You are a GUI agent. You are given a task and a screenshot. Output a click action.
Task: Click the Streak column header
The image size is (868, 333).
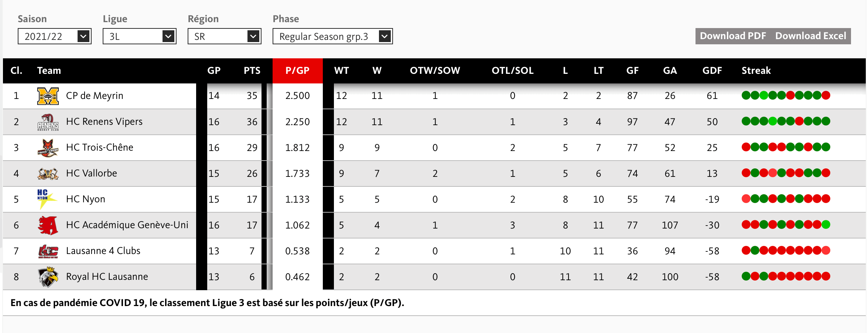click(756, 71)
